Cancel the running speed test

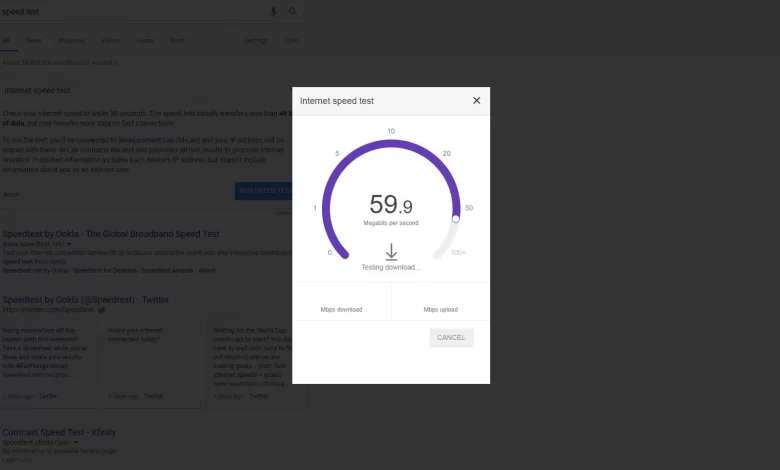pos(451,338)
